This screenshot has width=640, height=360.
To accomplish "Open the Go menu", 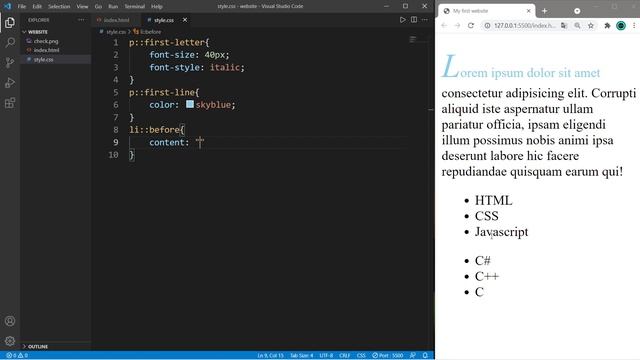I will 98,6.
